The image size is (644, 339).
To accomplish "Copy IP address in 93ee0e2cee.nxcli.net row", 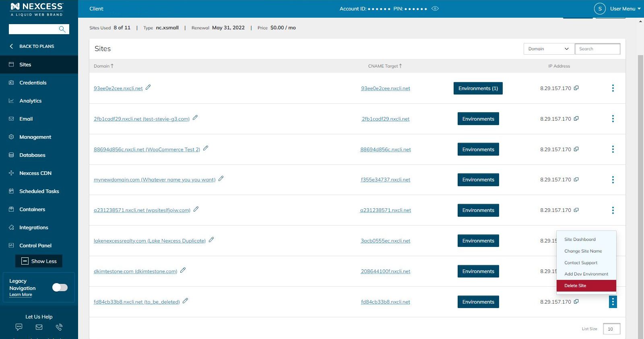I will click(x=576, y=88).
